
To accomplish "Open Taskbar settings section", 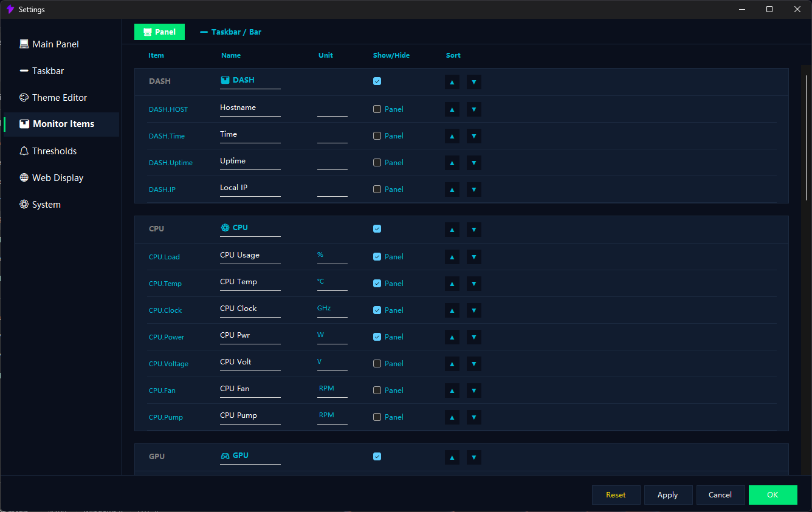I will pyautogui.click(x=61, y=71).
